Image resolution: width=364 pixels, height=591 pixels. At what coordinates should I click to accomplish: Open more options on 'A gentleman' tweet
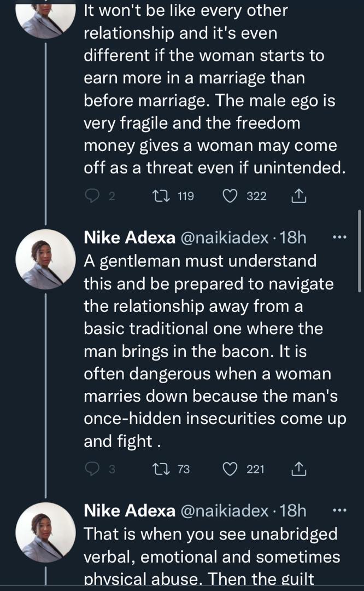click(339, 237)
